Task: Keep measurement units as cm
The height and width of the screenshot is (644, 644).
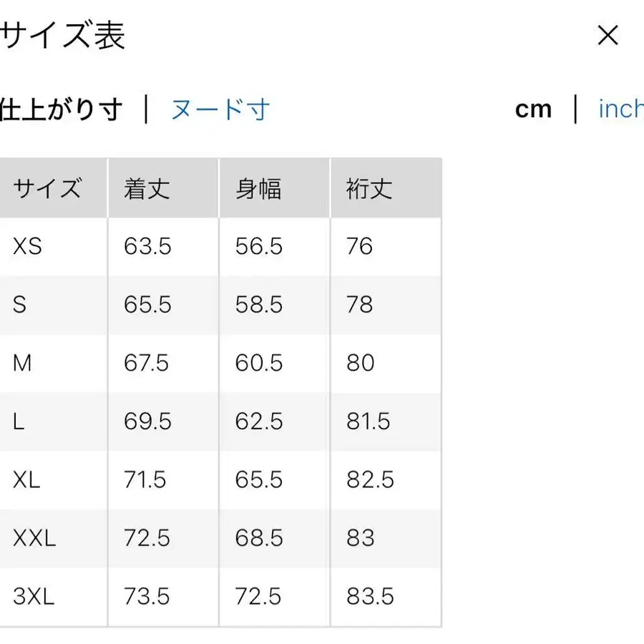Action: tap(534, 109)
